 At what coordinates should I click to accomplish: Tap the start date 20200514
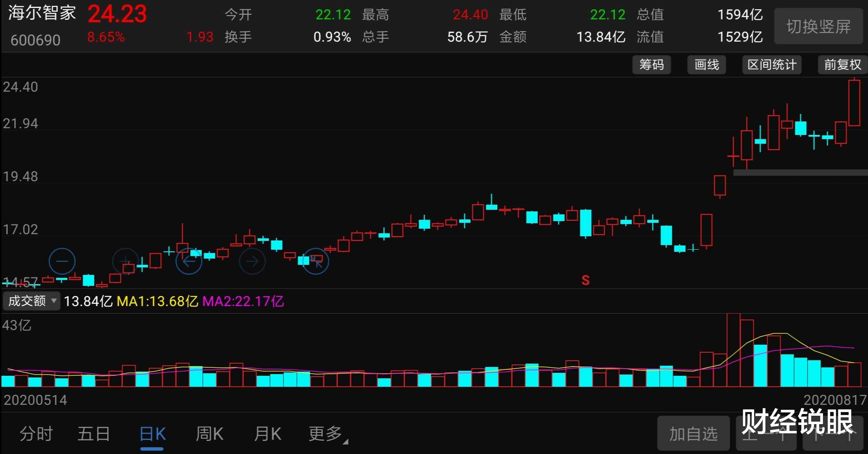click(35, 400)
